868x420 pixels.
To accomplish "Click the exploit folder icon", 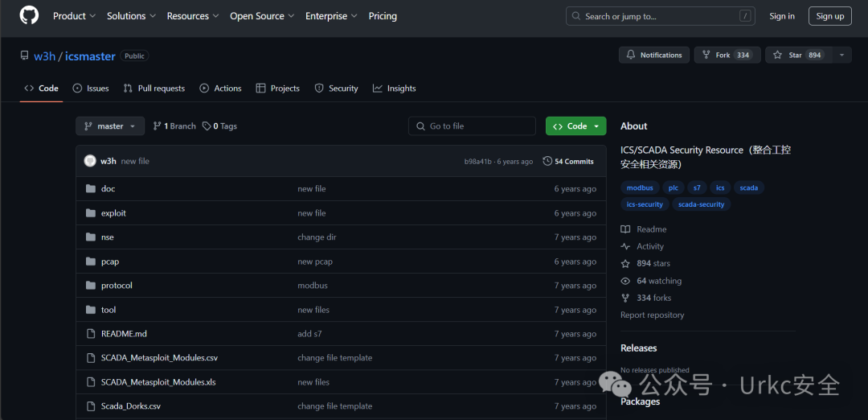I will (91, 213).
